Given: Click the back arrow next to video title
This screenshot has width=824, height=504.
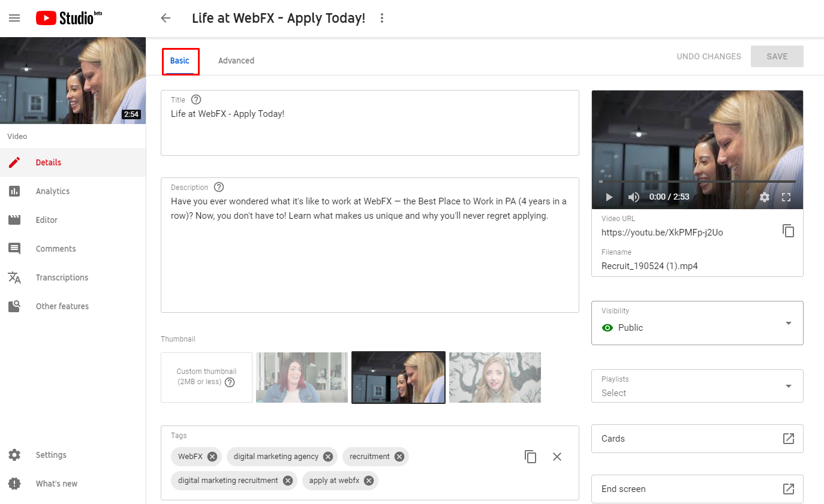Looking at the screenshot, I should pos(166,18).
